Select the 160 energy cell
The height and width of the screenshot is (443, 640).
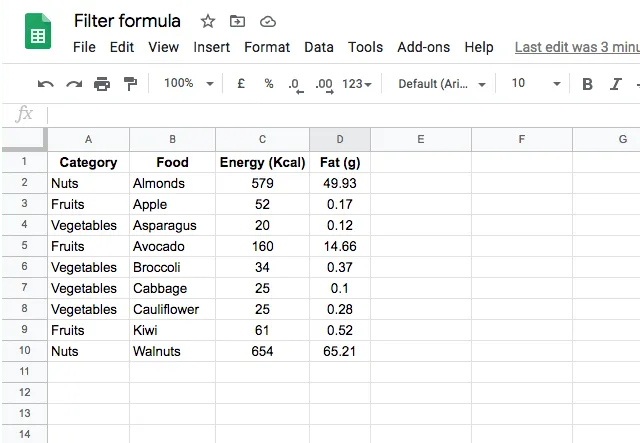pos(262,246)
